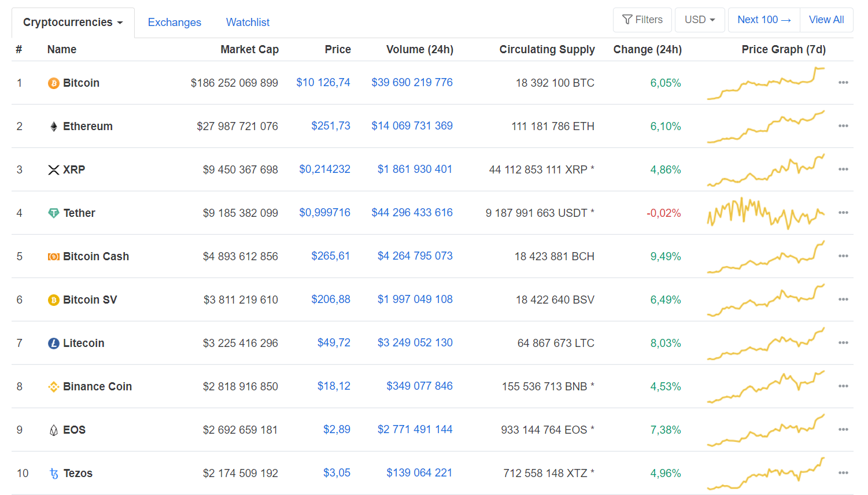
Task: Click the Ethereum diamond logo icon
Action: click(54, 127)
